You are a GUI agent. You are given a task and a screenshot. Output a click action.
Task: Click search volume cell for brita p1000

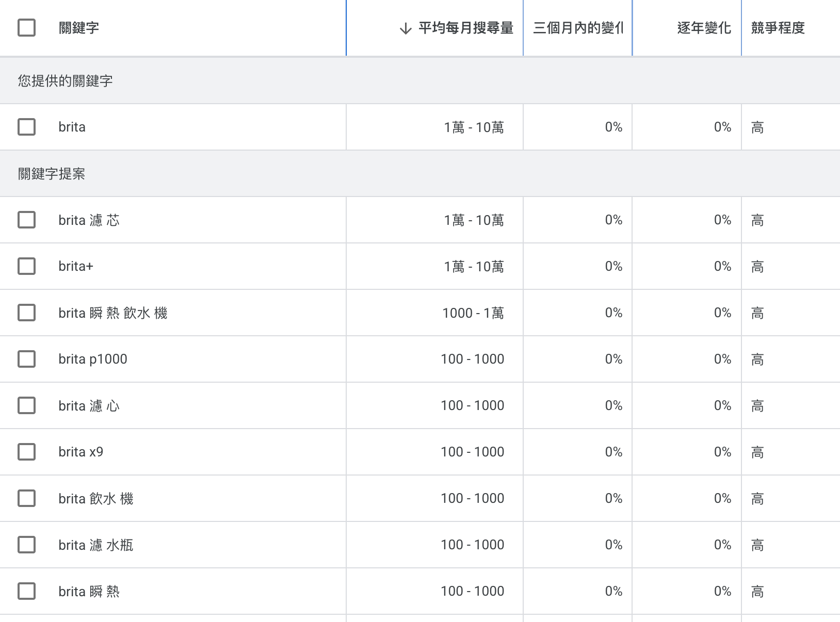click(x=472, y=359)
